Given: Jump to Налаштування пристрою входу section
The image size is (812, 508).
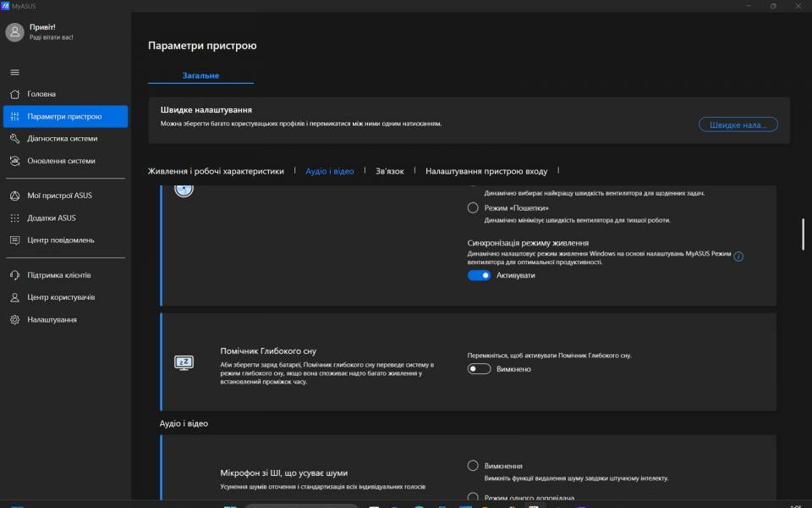Looking at the screenshot, I should tap(486, 171).
